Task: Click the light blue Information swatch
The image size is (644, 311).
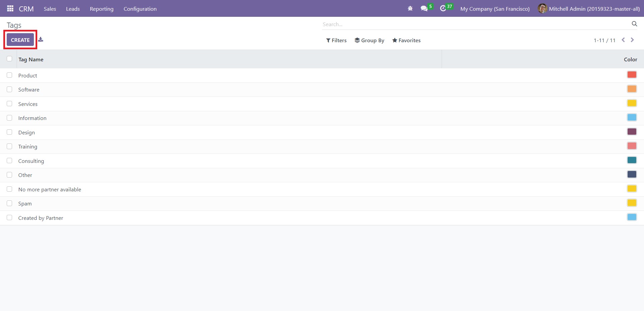Action: point(632,117)
